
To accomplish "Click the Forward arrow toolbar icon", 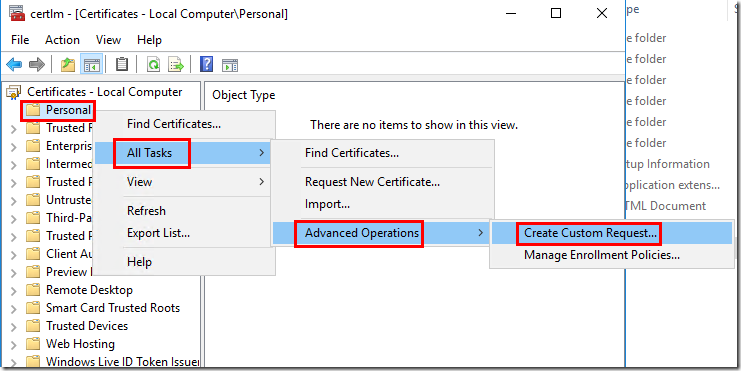I will point(37,64).
